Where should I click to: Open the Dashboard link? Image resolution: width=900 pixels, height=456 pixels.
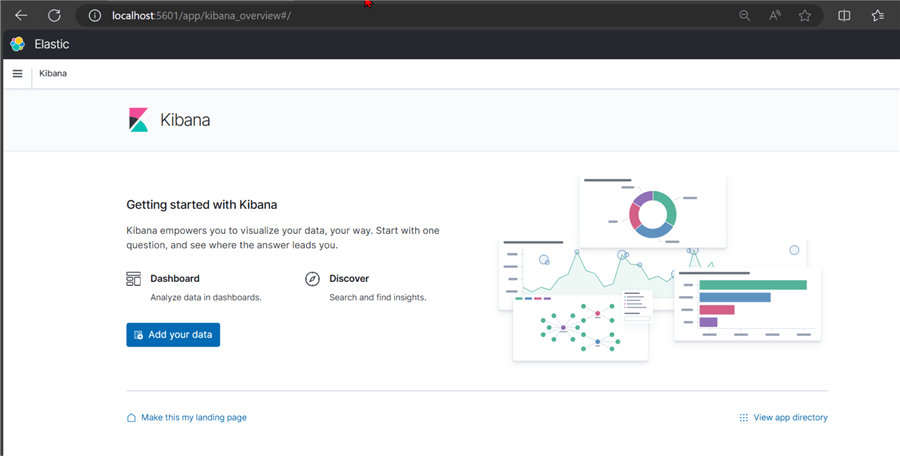click(x=175, y=279)
